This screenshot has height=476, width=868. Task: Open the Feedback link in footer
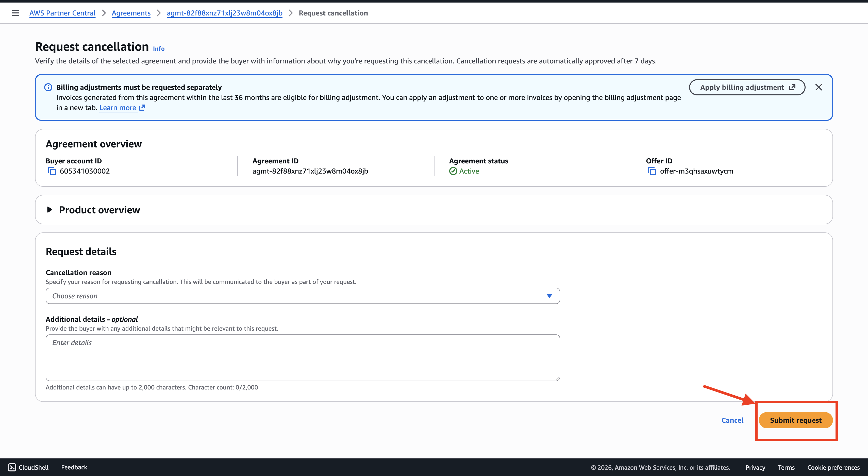pyautogui.click(x=74, y=467)
